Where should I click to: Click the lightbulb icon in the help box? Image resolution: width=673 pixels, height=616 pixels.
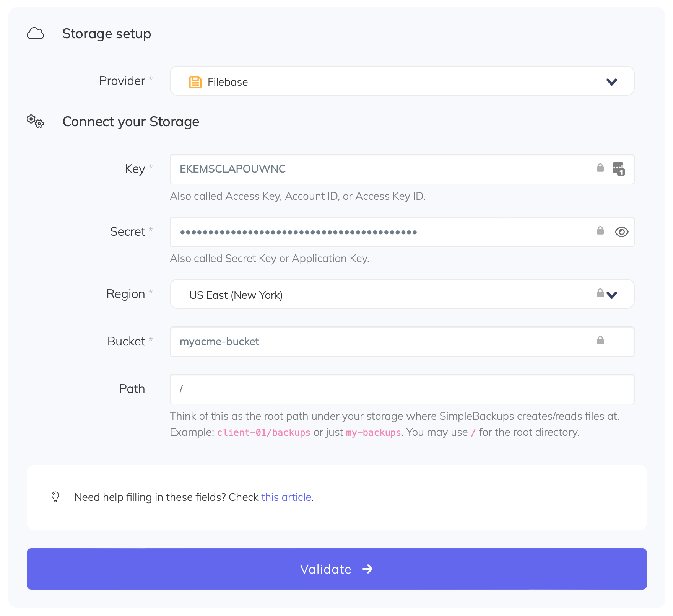tap(55, 497)
